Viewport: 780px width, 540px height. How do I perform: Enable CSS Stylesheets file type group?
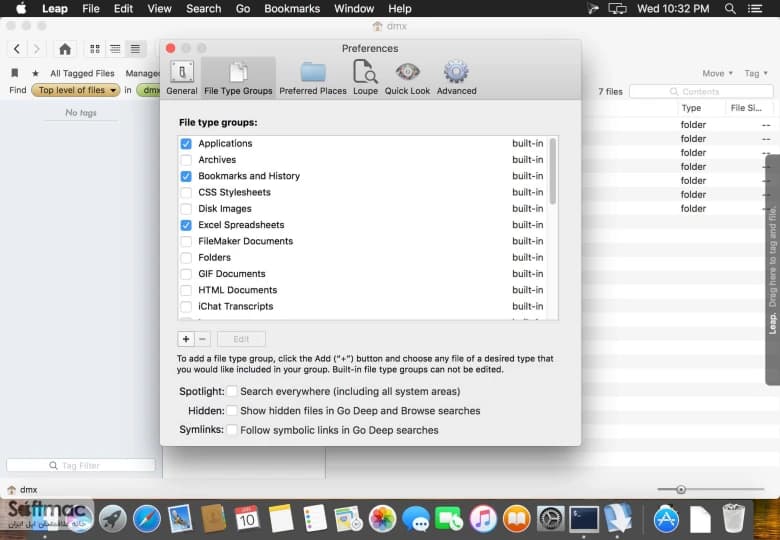(x=186, y=192)
